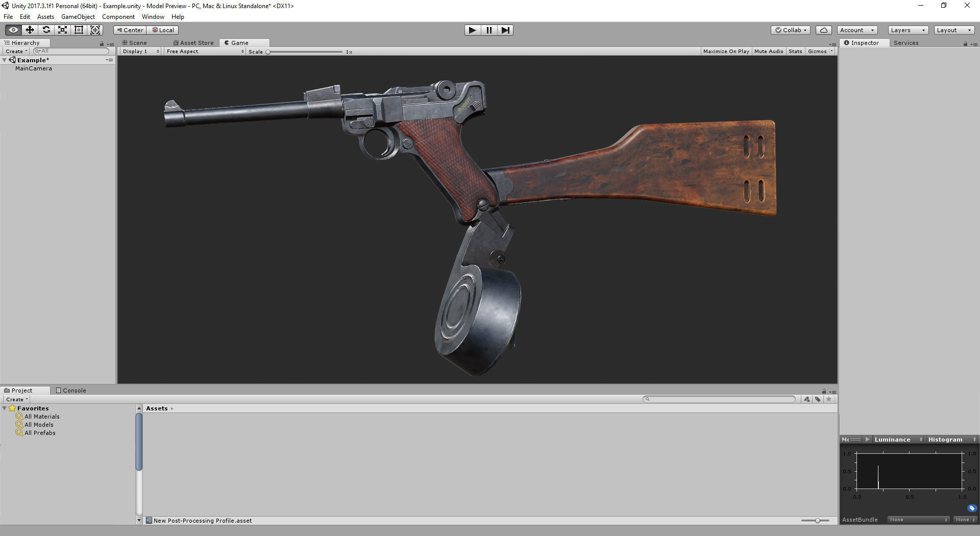
Task: Select MainCamera in Hierarchy
Action: point(34,68)
